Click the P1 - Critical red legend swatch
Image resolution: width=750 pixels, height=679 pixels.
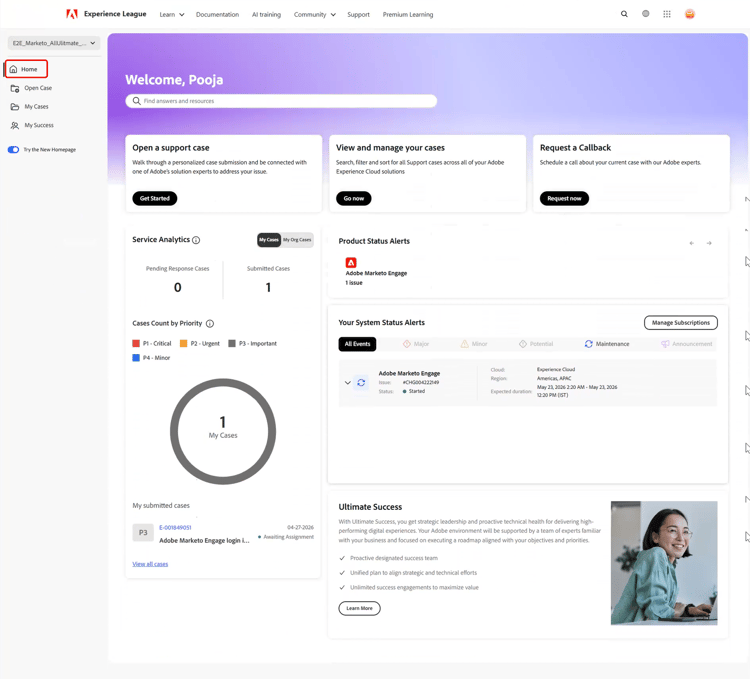pyautogui.click(x=136, y=344)
